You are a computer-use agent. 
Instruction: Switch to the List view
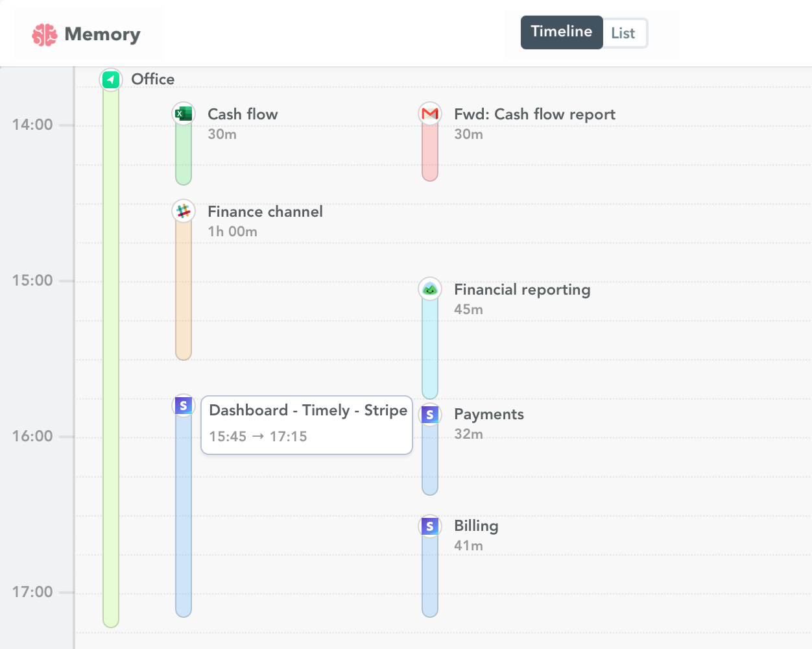coord(623,32)
